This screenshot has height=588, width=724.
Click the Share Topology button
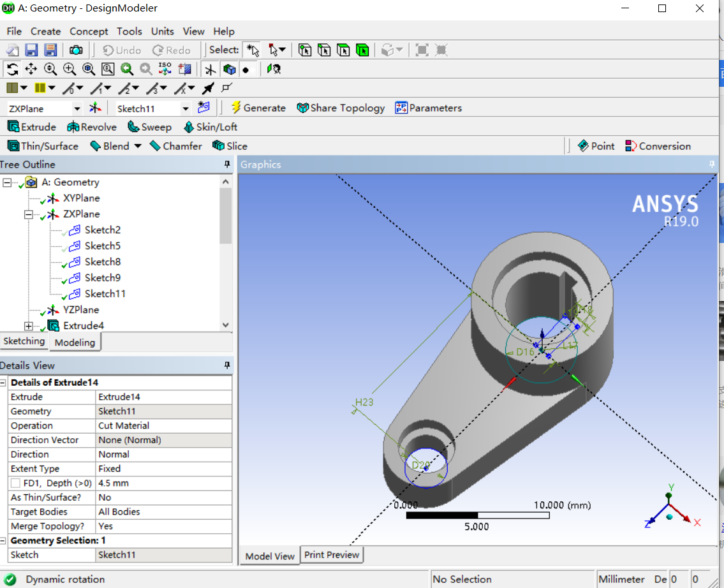coord(341,108)
